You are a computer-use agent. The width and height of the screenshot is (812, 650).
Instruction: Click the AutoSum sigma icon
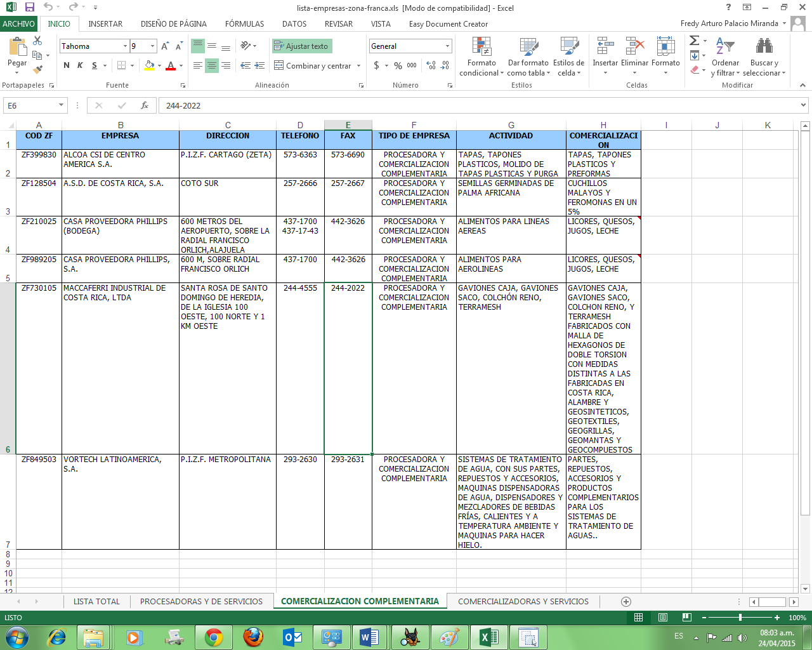695,41
